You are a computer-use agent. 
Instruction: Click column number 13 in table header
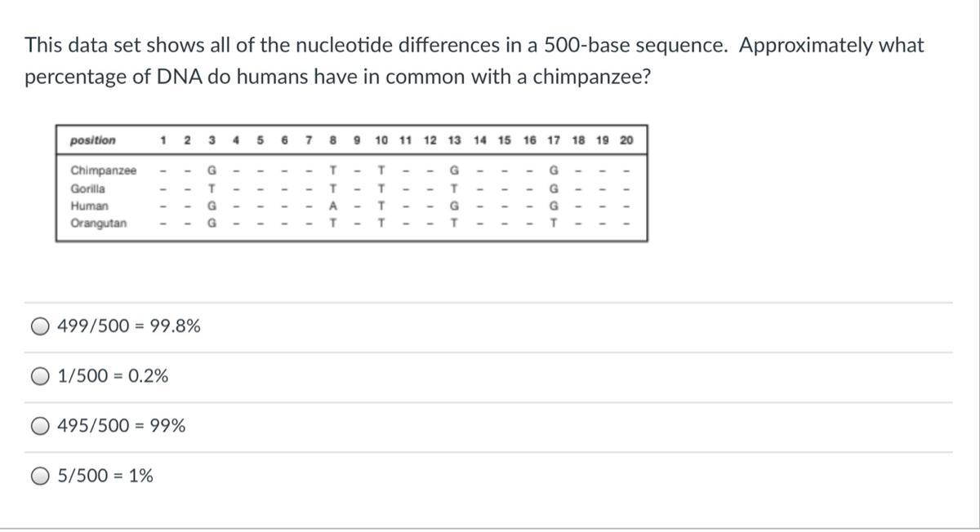(454, 140)
